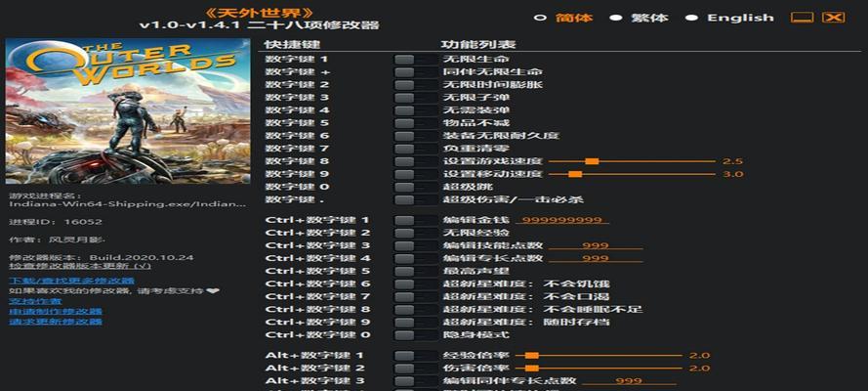Click the 编辑同伴专长点数 value field
Image resolution: width=868 pixels, height=391 pixels.
pos(629,380)
